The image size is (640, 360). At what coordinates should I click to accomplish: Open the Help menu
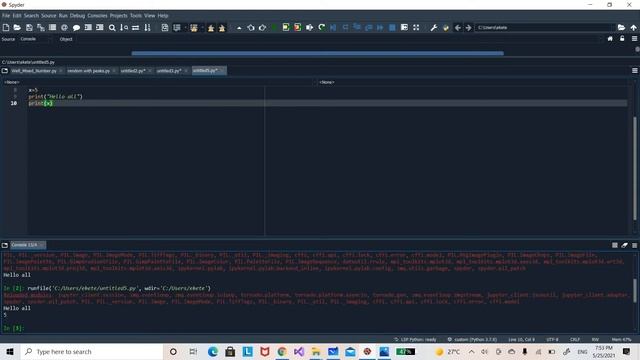tap(163, 16)
